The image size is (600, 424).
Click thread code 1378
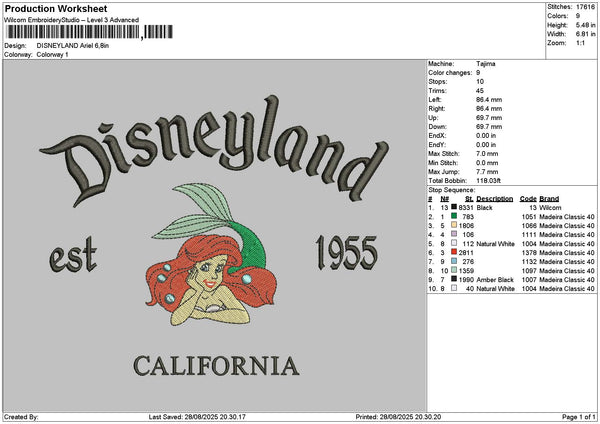pos(529,253)
